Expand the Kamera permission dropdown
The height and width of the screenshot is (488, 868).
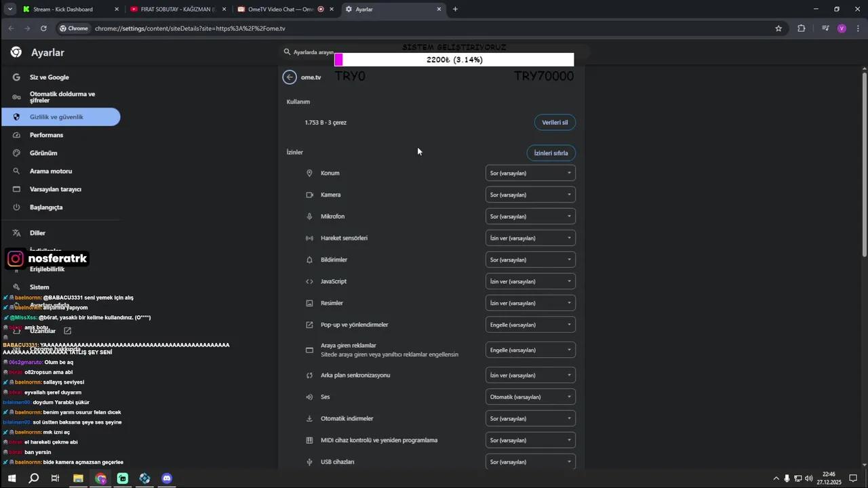coord(530,195)
